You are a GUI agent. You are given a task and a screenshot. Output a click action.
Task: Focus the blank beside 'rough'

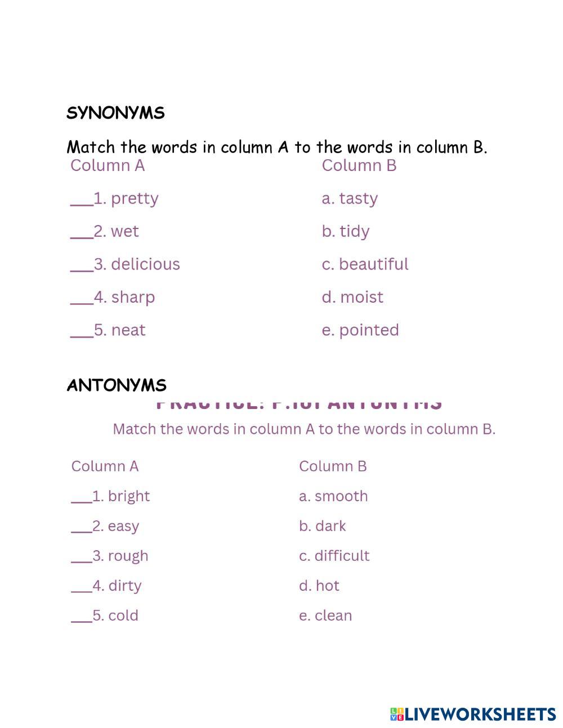coord(82,556)
